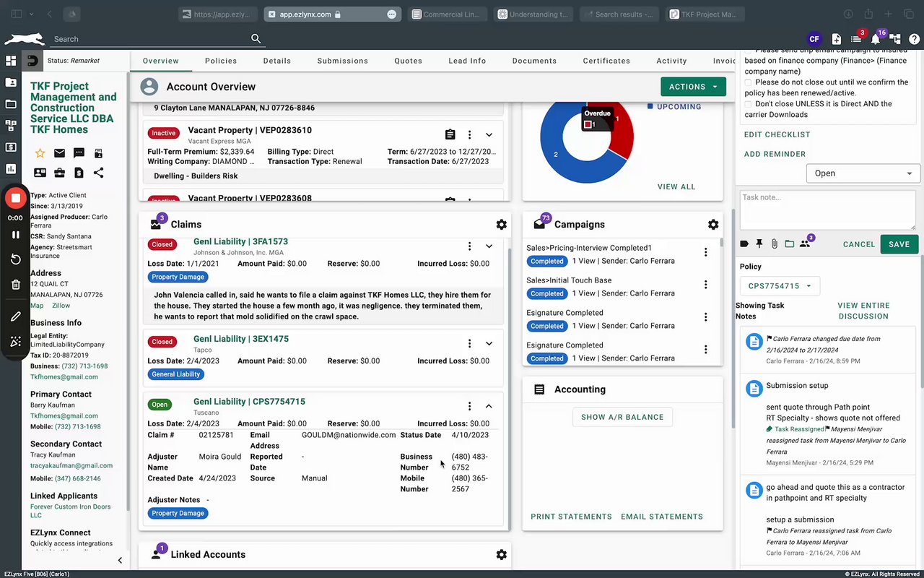Open Campaigns panel settings gear

tap(713, 225)
